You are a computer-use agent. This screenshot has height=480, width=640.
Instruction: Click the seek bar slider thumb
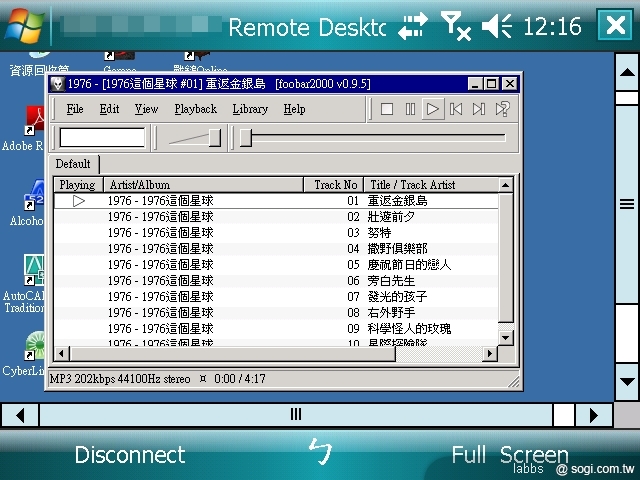(245, 138)
